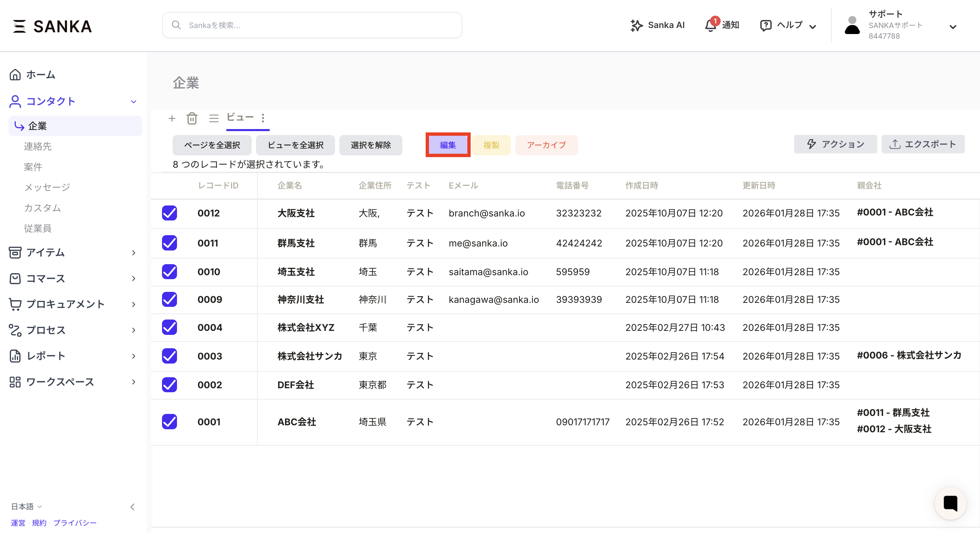Screen dimensions: 980x533
Task: Toggle the checkbox for ABC会社
Action: coord(169,422)
